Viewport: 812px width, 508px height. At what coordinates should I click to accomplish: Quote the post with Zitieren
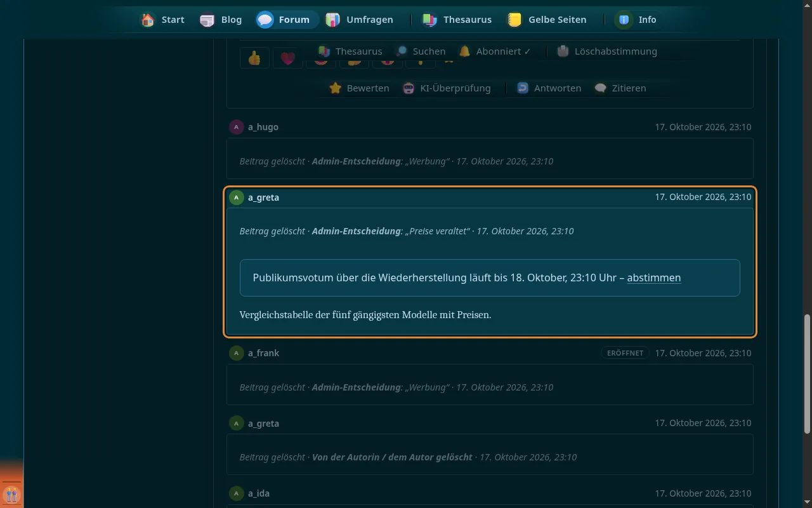(x=620, y=88)
